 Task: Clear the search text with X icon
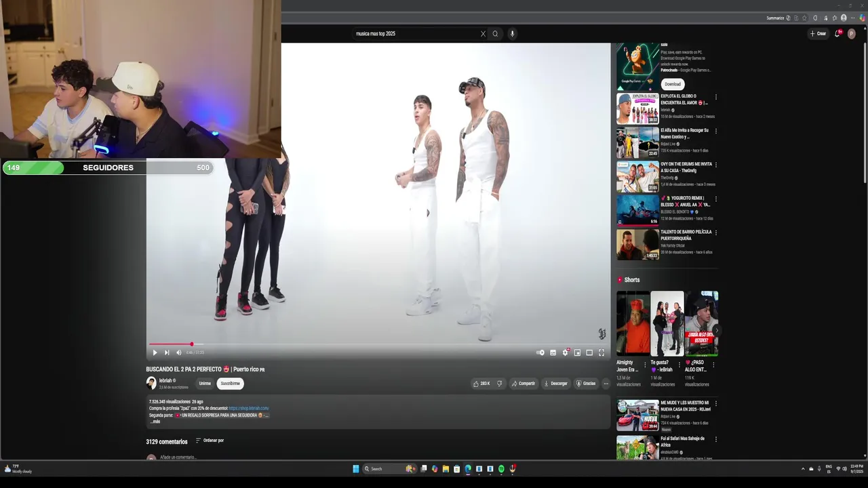tap(483, 34)
